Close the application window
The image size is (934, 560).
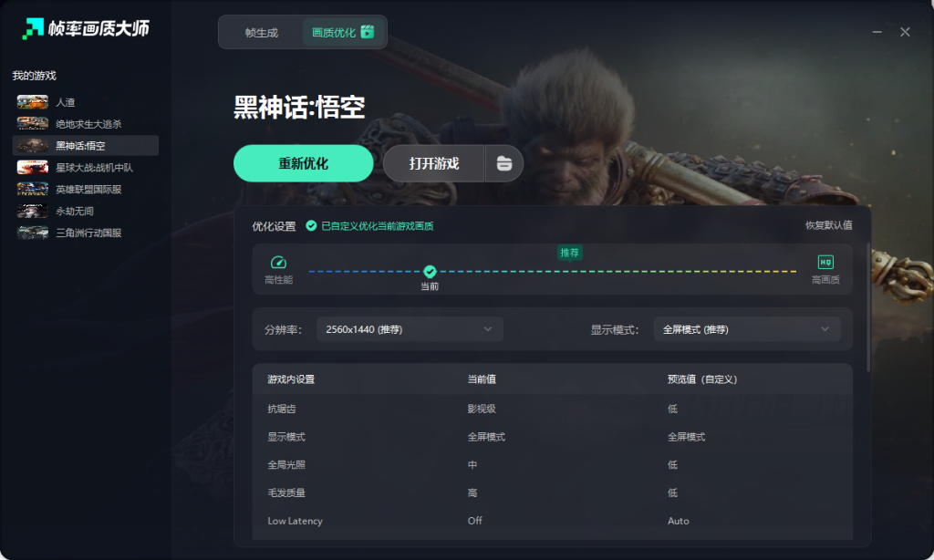pos(905,32)
